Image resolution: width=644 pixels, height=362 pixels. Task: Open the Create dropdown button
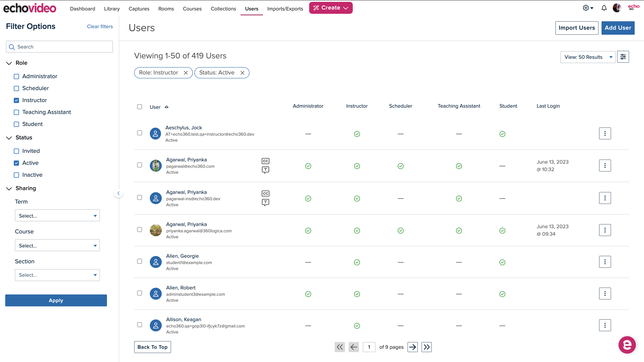[331, 8]
